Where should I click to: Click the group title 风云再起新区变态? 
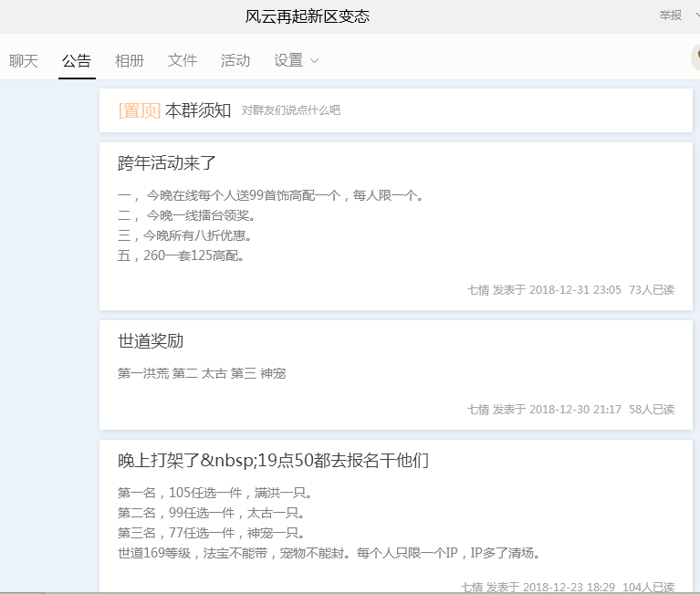tap(308, 16)
